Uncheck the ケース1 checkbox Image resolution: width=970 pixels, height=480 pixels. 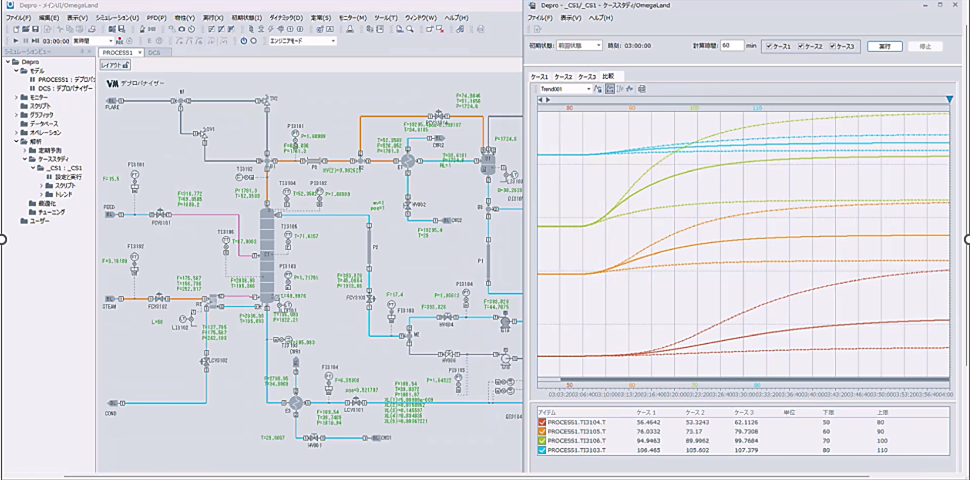769,46
